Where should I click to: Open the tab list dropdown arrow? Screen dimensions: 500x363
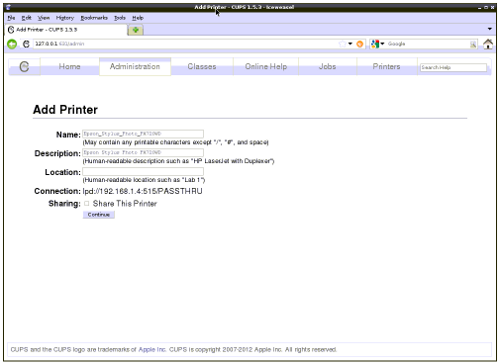[490, 29]
